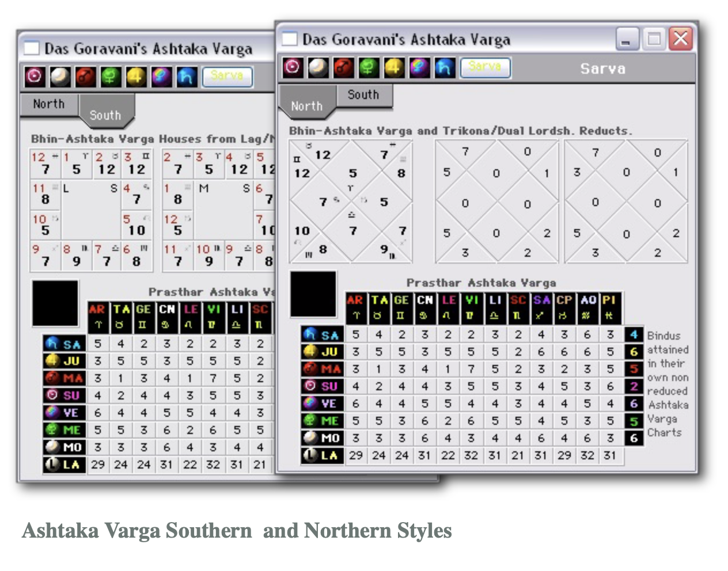This screenshot has width=728, height=571.
Task: Close the front Ashtaka Varga window
Action: click(x=680, y=39)
